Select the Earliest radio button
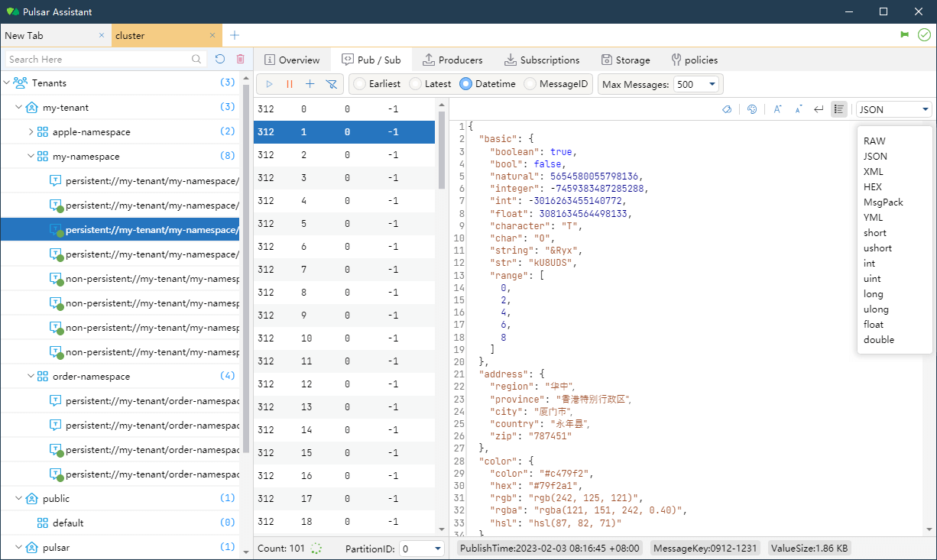The image size is (937, 560). coord(359,84)
